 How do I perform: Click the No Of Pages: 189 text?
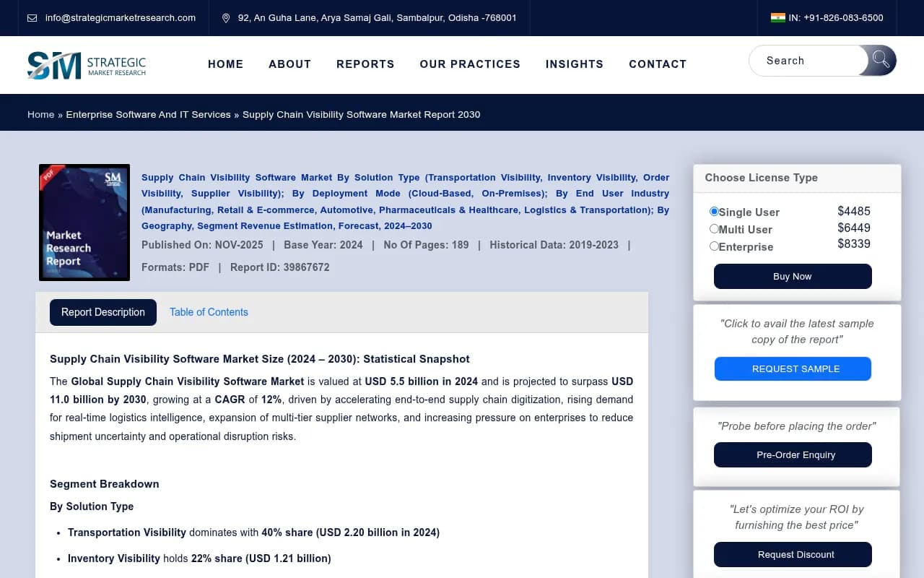tap(426, 245)
